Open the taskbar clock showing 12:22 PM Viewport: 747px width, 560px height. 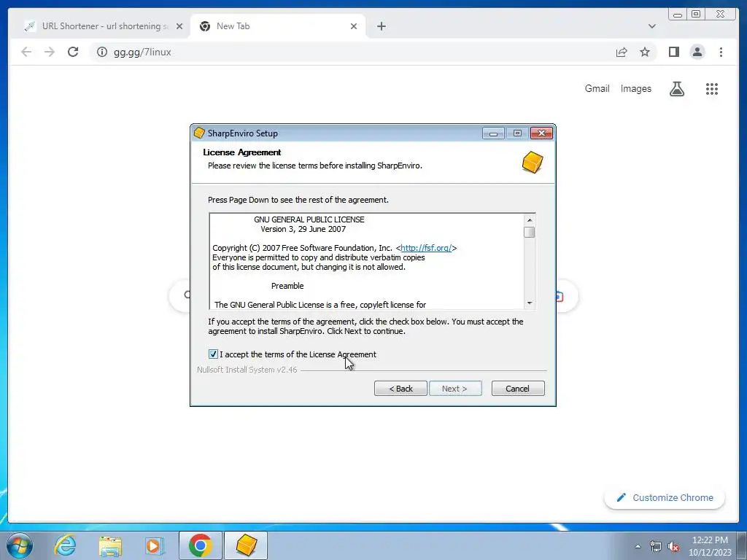[710, 546]
